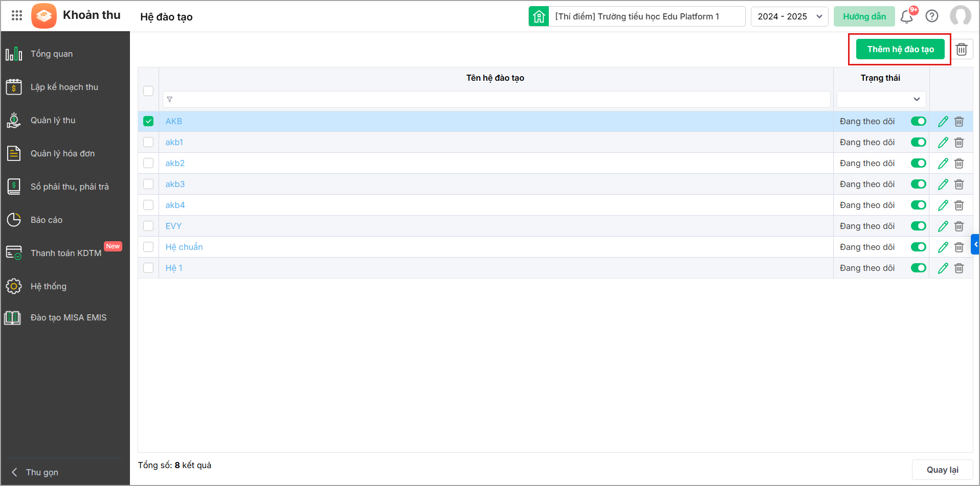Check the Hệ 1 row checkbox
The width and height of the screenshot is (980, 486).
[148, 268]
